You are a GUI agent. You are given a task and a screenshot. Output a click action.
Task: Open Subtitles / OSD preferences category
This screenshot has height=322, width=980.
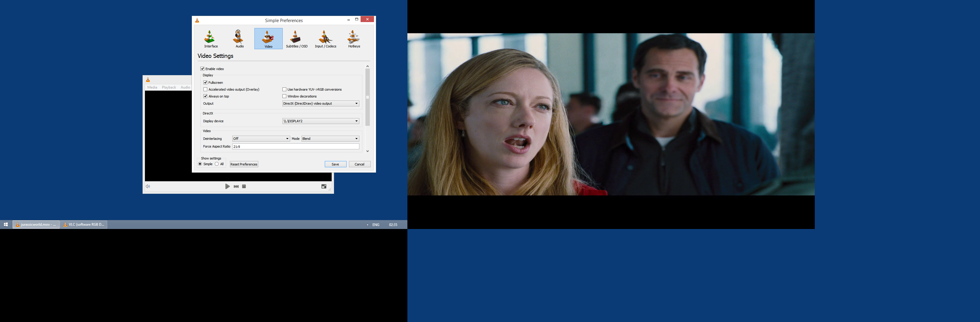coord(296,39)
